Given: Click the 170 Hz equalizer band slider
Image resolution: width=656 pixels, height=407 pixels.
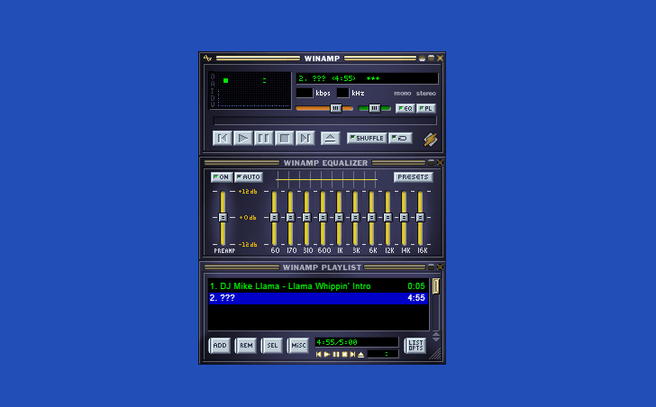Looking at the screenshot, I should click(x=290, y=218).
